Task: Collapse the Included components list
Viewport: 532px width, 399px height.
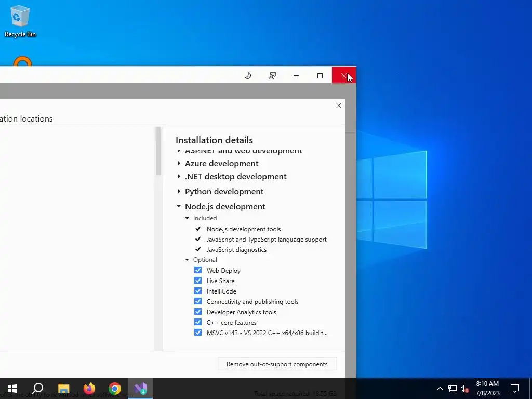Action: tap(187, 218)
